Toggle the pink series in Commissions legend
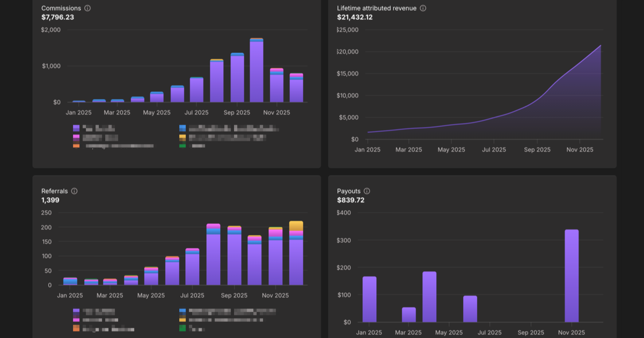644x338 pixels. 75,136
